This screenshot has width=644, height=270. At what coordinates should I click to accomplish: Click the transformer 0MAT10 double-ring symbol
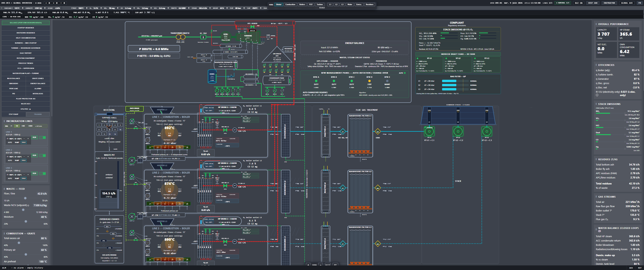tap(180, 37)
